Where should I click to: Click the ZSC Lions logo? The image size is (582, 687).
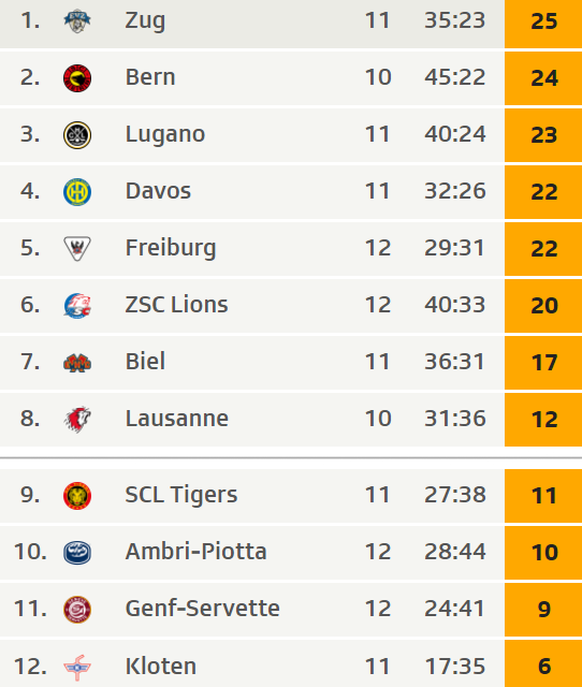coord(77,305)
